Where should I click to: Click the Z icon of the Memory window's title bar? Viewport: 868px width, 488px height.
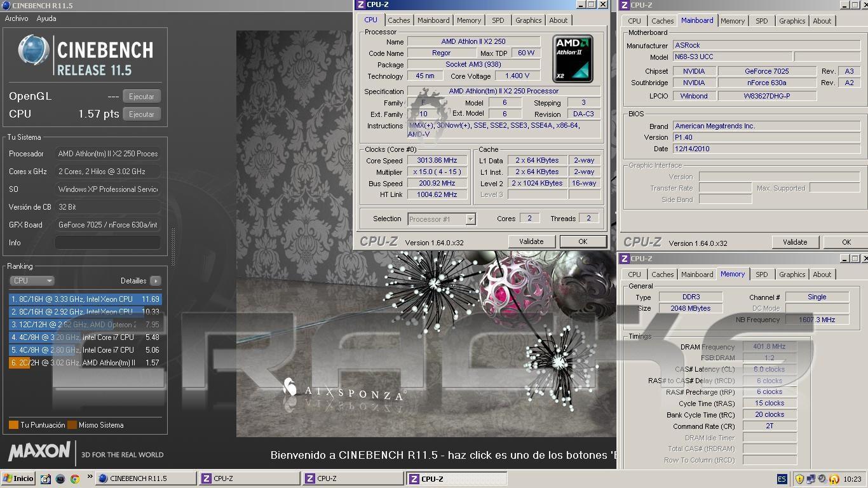point(625,259)
